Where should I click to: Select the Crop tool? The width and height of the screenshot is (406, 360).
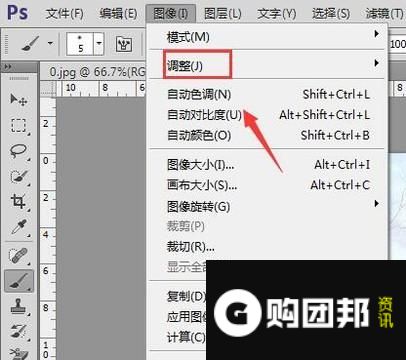coord(19,202)
